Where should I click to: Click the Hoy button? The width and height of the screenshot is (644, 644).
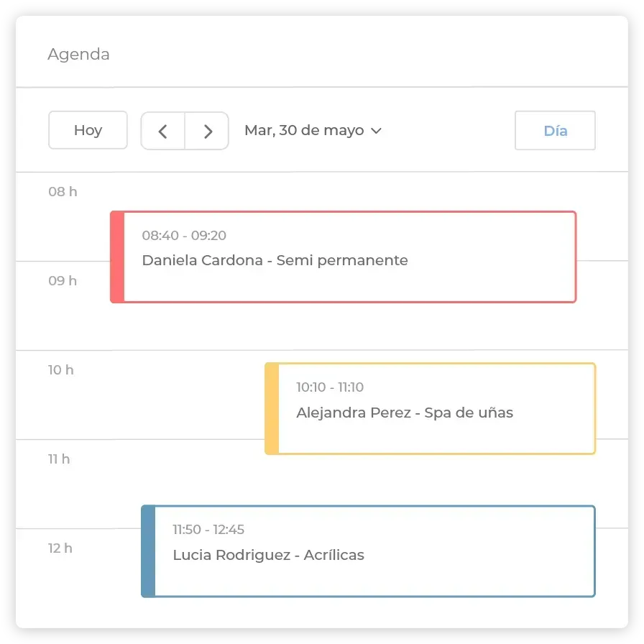coord(88,130)
